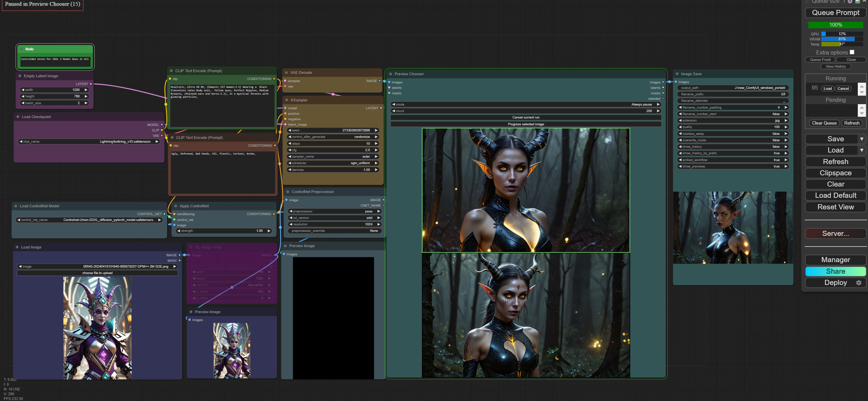The height and width of the screenshot is (401, 868).
Task: Open the Save button dropdown arrow
Action: click(862, 139)
